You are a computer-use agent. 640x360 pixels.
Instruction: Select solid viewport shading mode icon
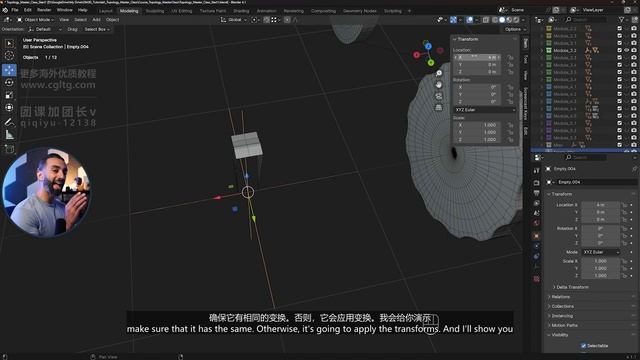point(502,20)
